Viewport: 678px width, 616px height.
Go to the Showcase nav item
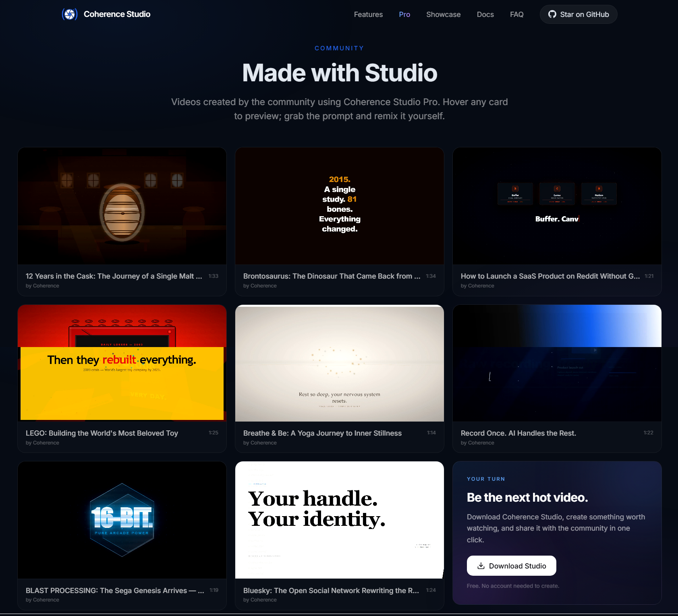(x=443, y=14)
